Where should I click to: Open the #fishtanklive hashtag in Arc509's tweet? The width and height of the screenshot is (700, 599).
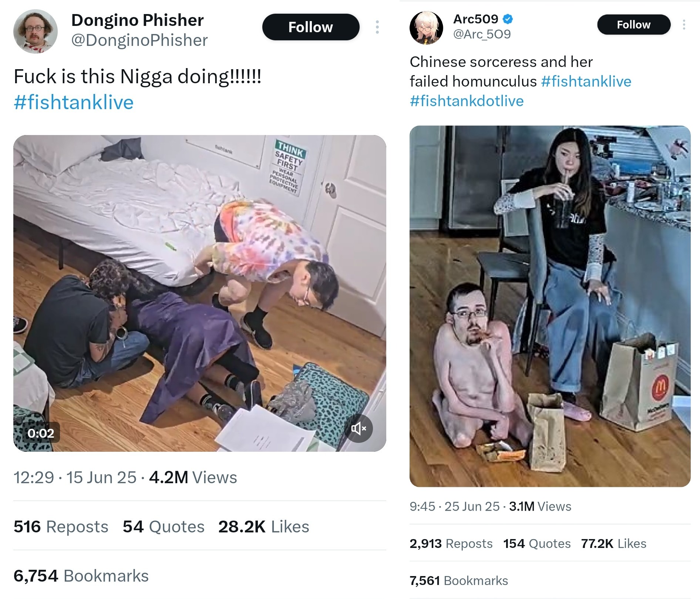(x=586, y=81)
